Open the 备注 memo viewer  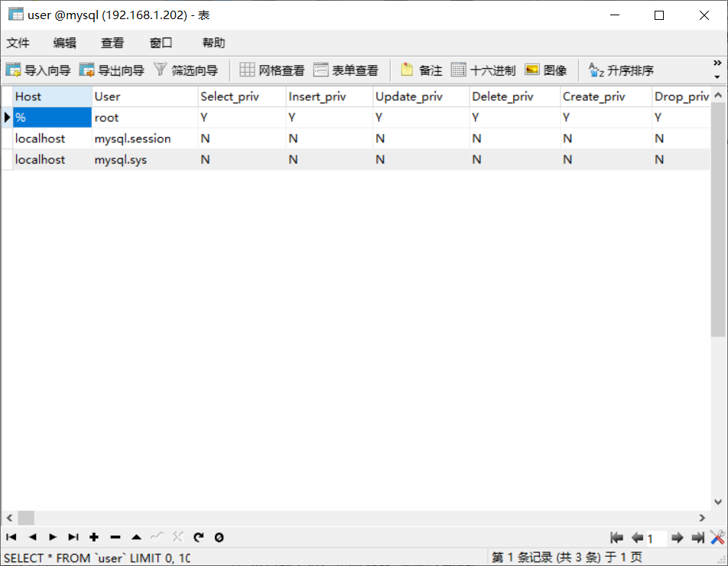pos(421,70)
